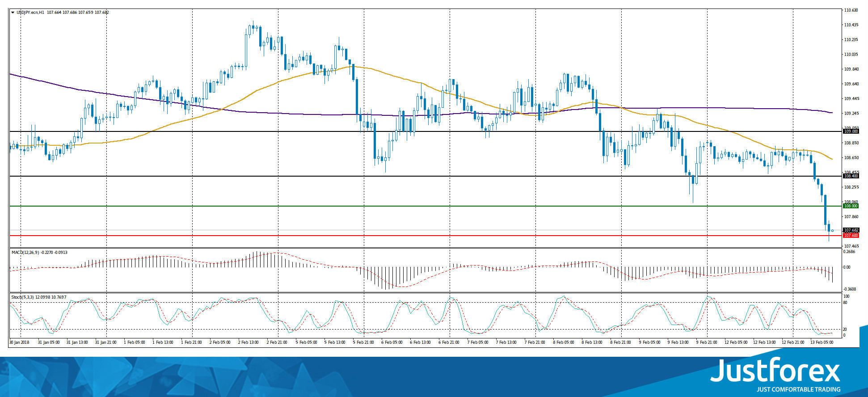Image resolution: width=868 pixels, height=397 pixels.
Task: Click the '8 Feb 05:00' time axis label
Action: [564, 342]
